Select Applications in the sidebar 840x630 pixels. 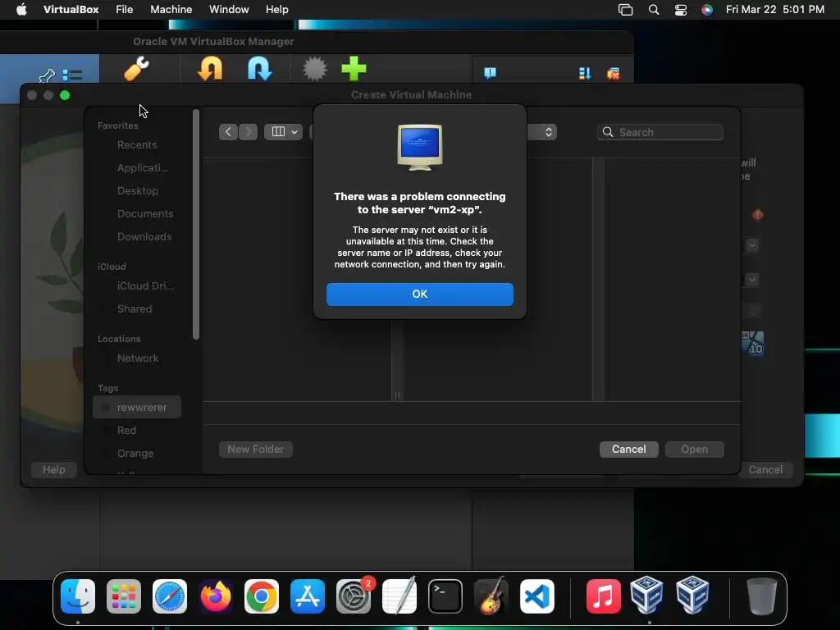[x=143, y=167]
